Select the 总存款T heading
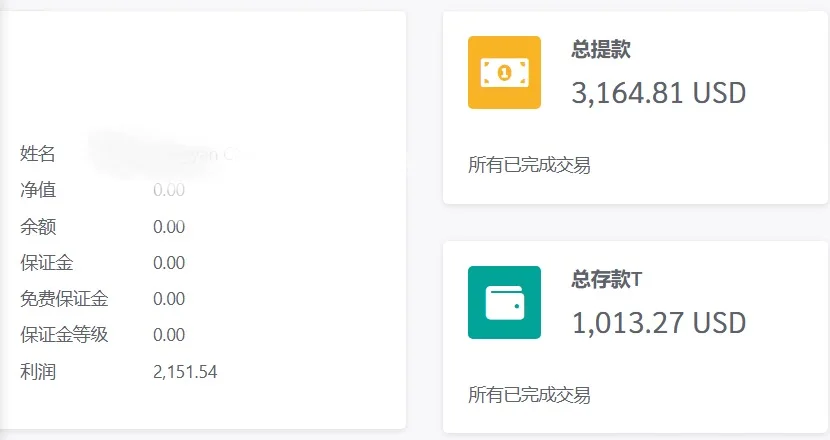 point(607,279)
